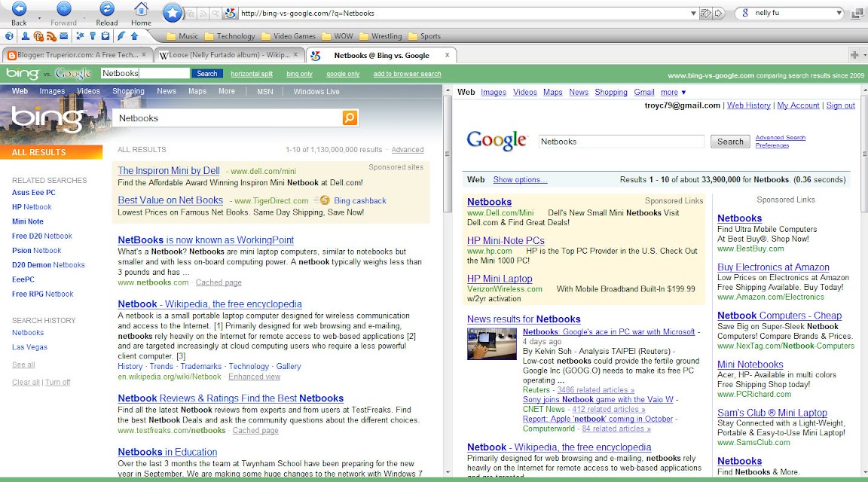Click the tab overview icon at top right

point(858,14)
